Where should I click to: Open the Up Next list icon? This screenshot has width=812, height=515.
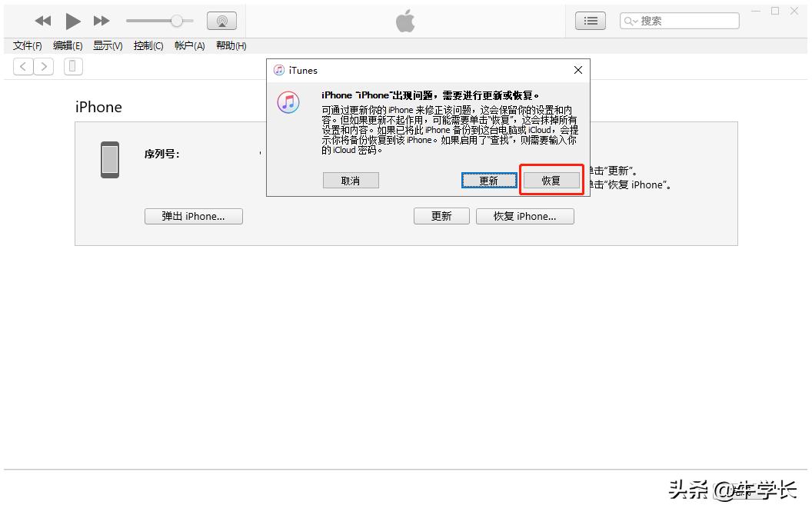[x=591, y=21]
